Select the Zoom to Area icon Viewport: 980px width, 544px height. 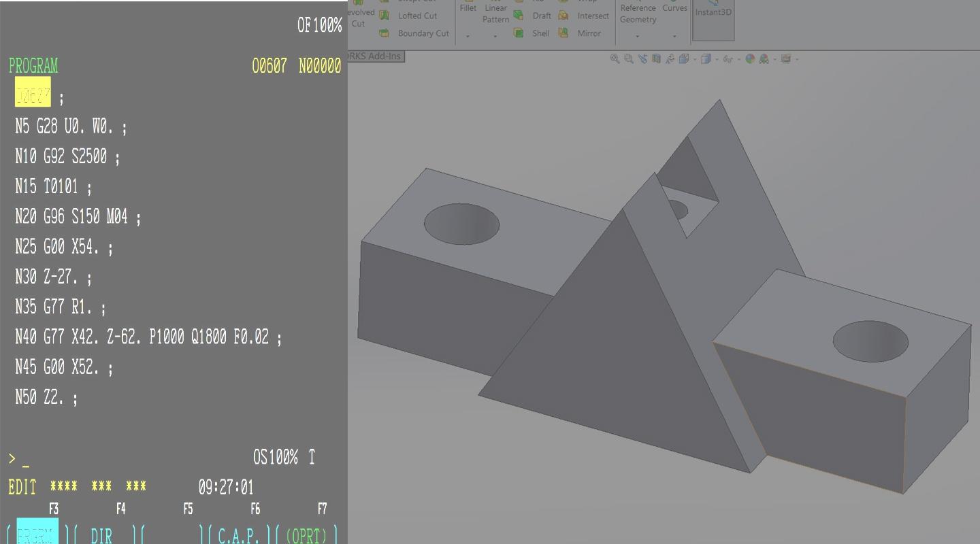tap(628, 59)
